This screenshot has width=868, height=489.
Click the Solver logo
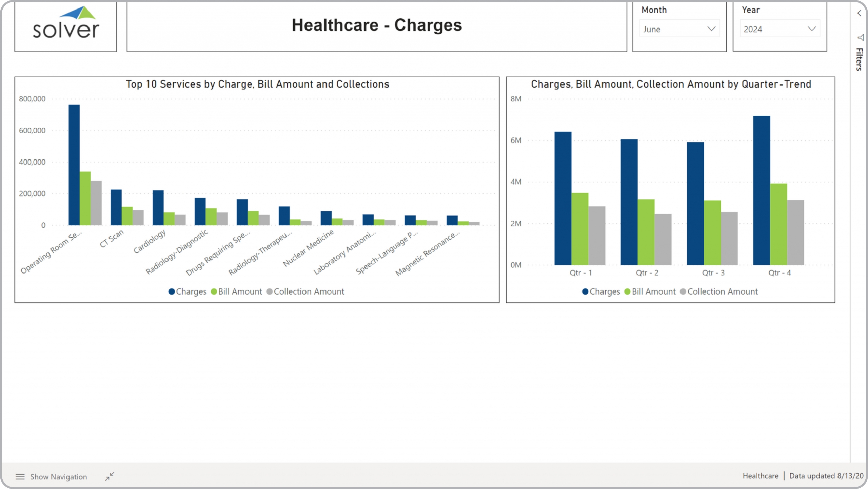pos(66,24)
